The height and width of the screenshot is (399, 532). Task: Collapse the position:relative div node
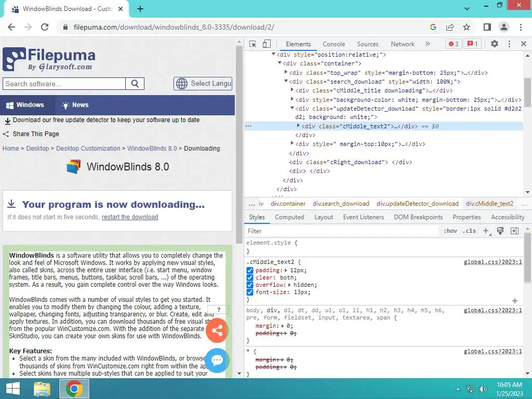coord(273,54)
